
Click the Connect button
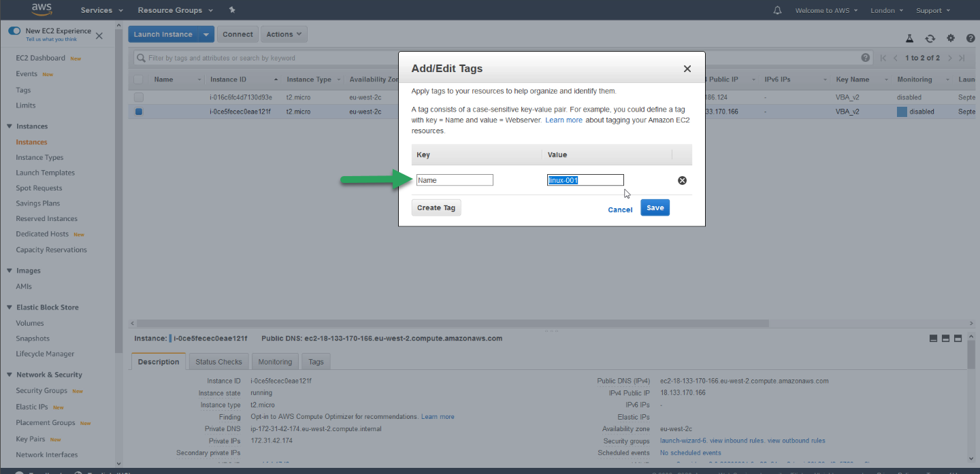(238, 35)
